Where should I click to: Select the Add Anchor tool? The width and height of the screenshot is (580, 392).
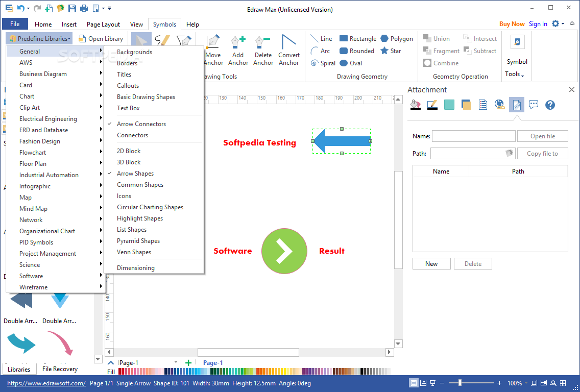click(x=238, y=51)
